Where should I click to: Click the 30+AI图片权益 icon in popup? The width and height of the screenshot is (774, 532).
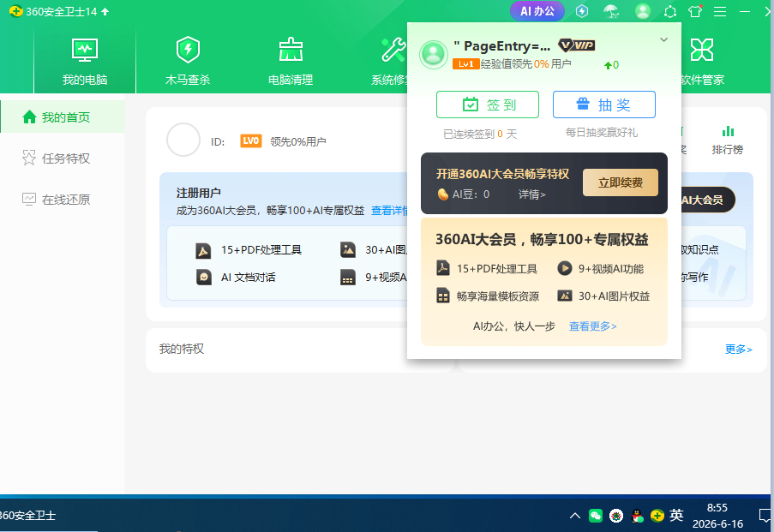coord(564,296)
